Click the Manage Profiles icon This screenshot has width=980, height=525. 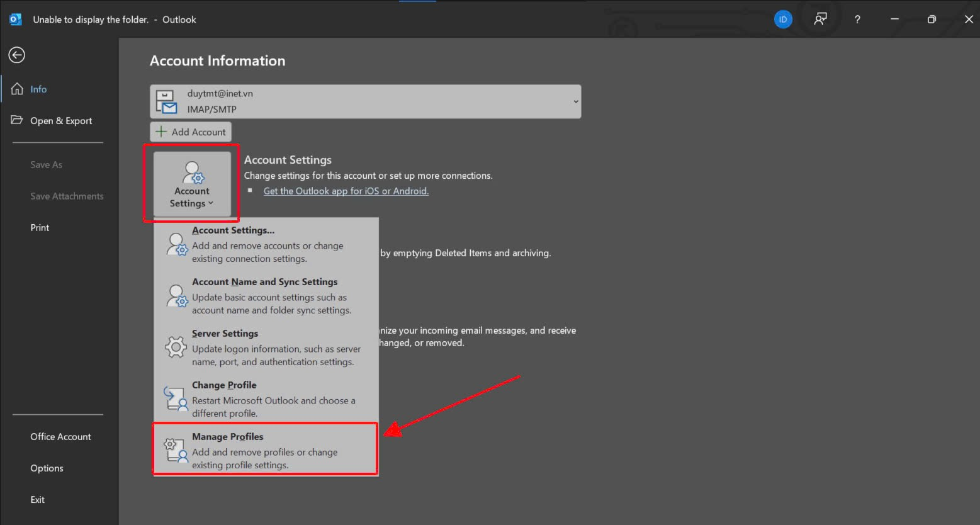(176, 451)
